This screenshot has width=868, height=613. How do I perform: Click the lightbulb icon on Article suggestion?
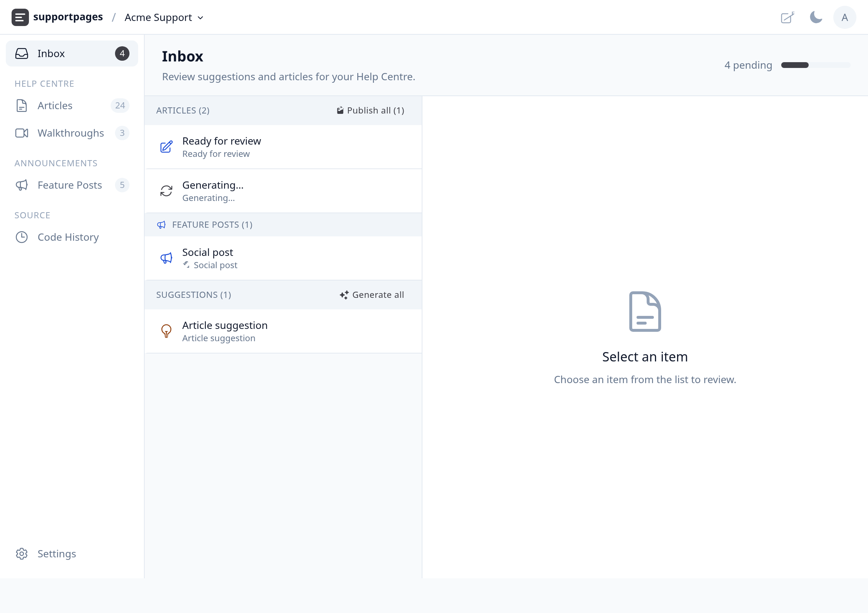click(166, 331)
